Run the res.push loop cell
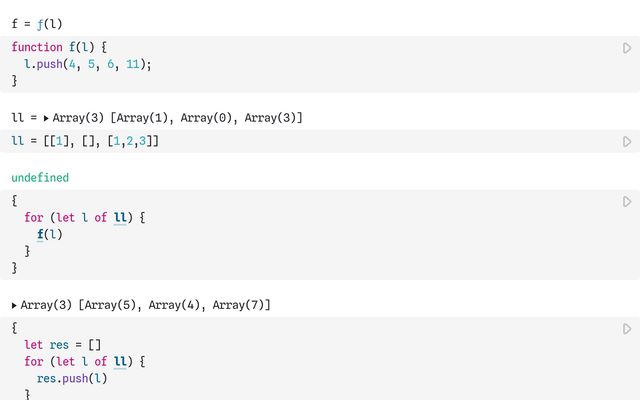The height and width of the screenshot is (400, 640). point(627,329)
